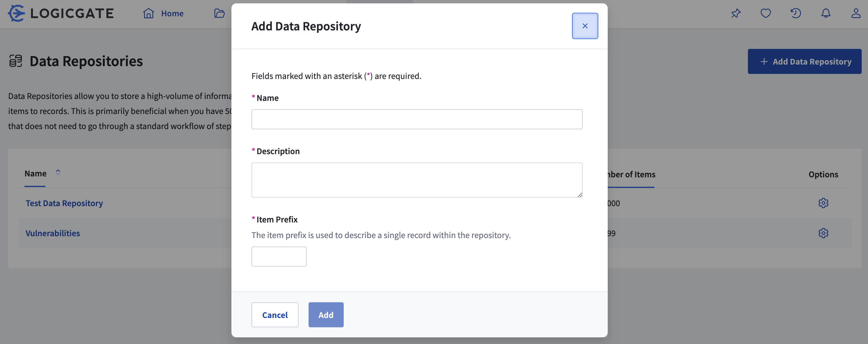Image resolution: width=868 pixels, height=344 pixels.
Task: Focus the Item Prefix input box
Action: (279, 256)
